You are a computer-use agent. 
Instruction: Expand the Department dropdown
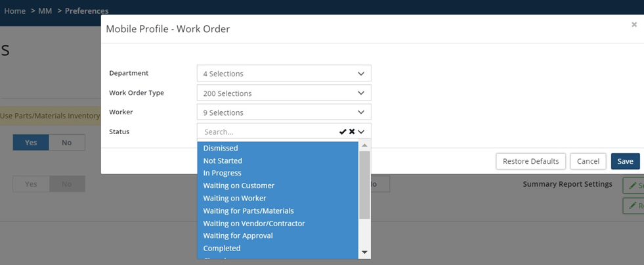pos(284,73)
